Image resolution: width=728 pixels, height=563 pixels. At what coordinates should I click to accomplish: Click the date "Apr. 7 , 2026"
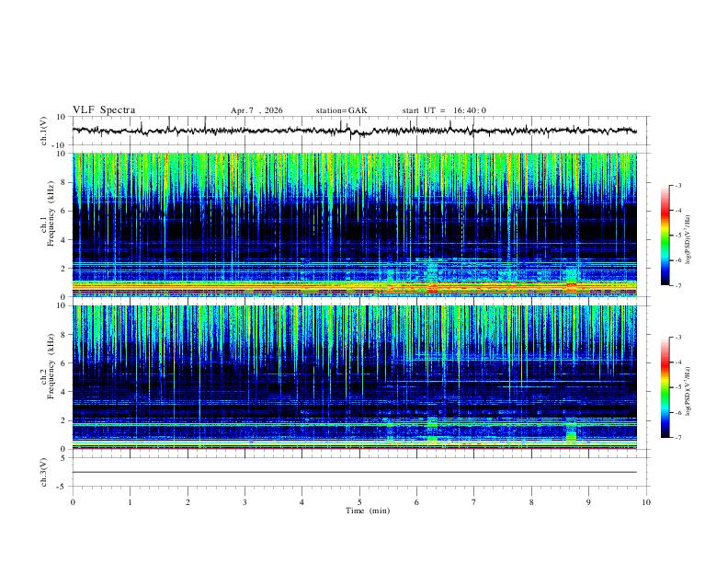(256, 110)
